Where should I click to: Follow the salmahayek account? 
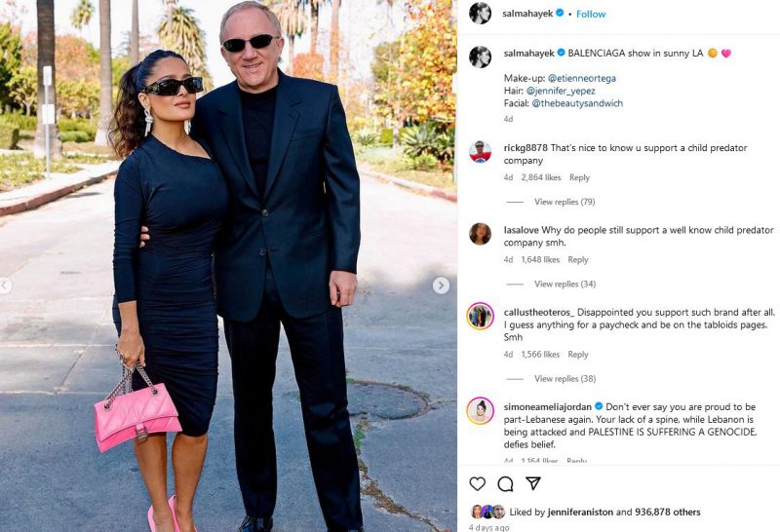coord(591,14)
